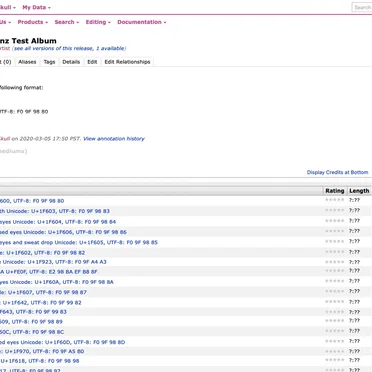The height and width of the screenshot is (372, 372).
Task: Open the Search dropdown menu
Action: click(67, 22)
